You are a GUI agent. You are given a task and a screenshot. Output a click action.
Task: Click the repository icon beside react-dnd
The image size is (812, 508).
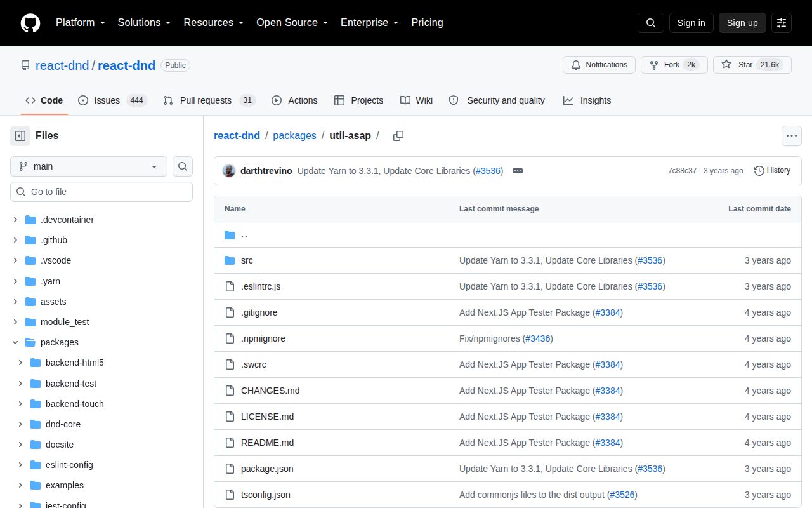coord(25,65)
